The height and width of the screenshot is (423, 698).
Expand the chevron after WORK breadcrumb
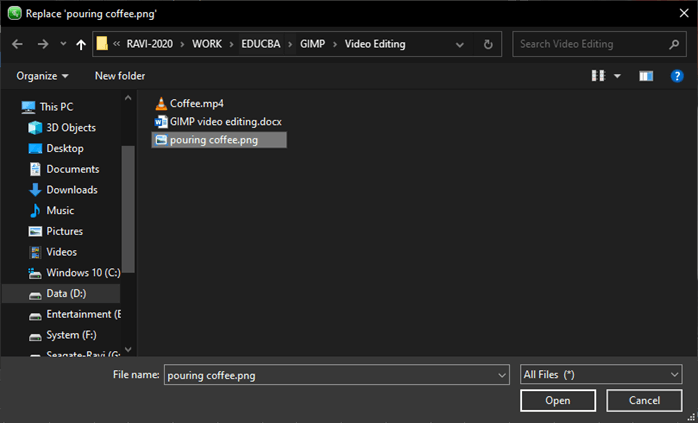tap(231, 44)
